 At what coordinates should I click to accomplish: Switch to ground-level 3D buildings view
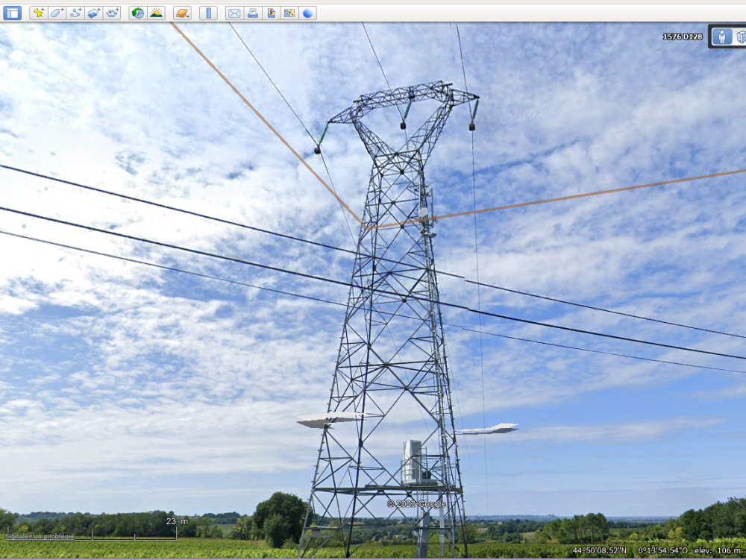click(740, 37)
